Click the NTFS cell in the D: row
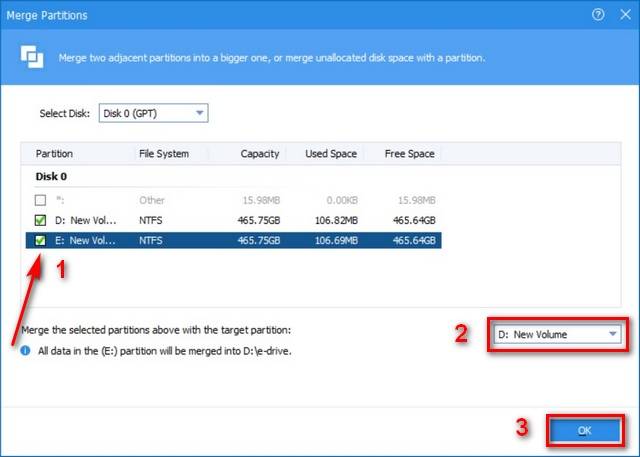 click(x=153, y=220)
